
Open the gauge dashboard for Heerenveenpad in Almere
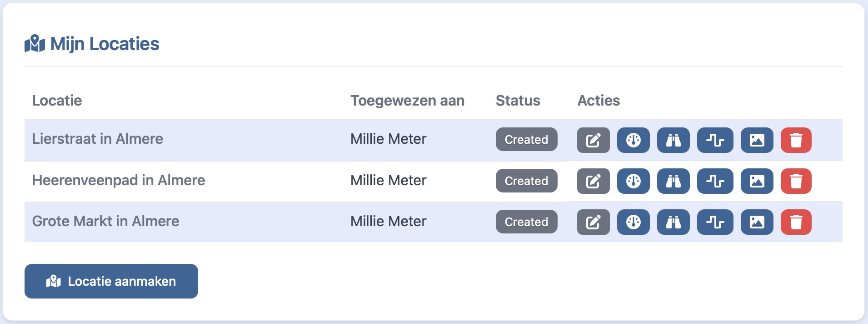(x=634, y=181)
